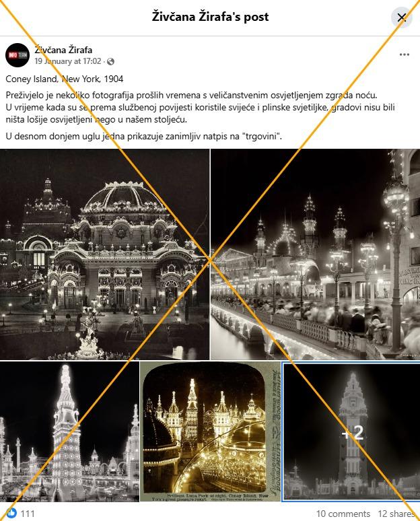This screenshot has height=521, width=420.
Task: Click the post dialog title text
Action: (x=210, y=17)
